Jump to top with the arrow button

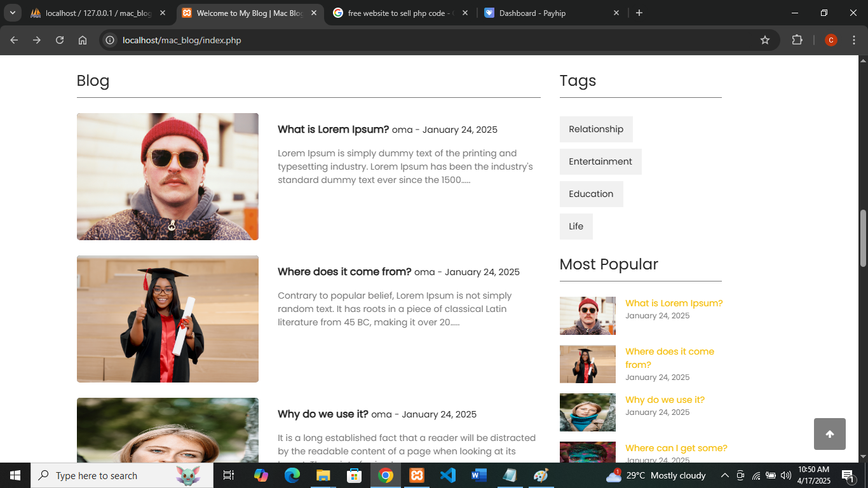click(x=830, y=434)
